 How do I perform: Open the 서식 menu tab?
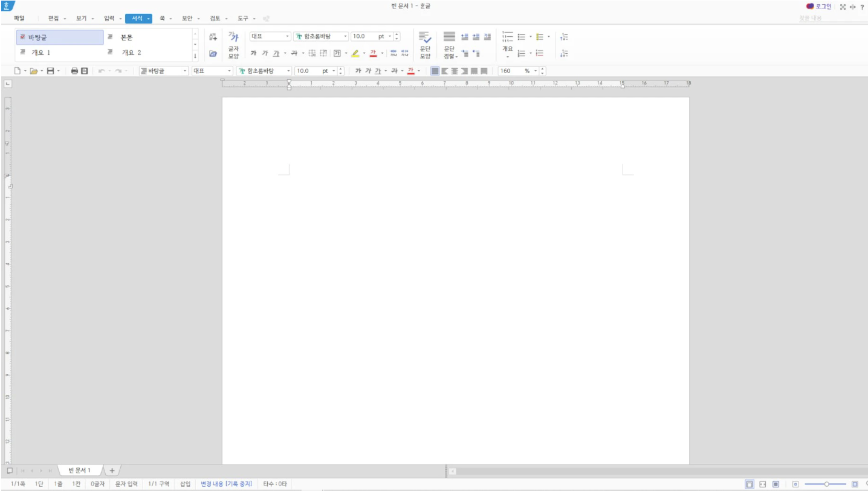click(138, 18)
